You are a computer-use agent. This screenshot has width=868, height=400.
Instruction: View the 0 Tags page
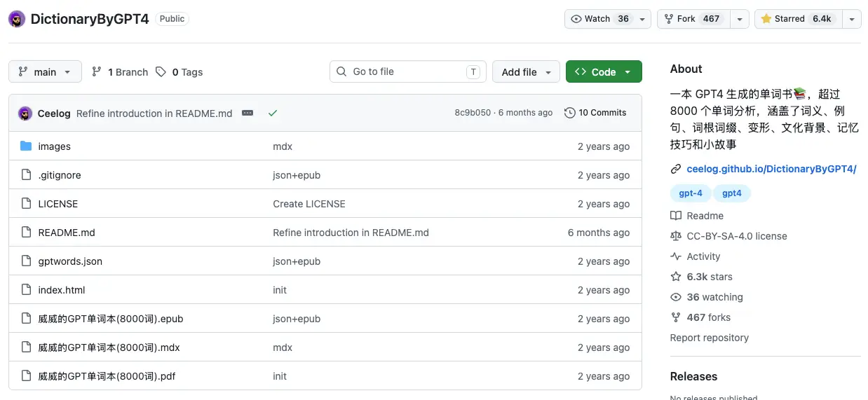(179, 72)
